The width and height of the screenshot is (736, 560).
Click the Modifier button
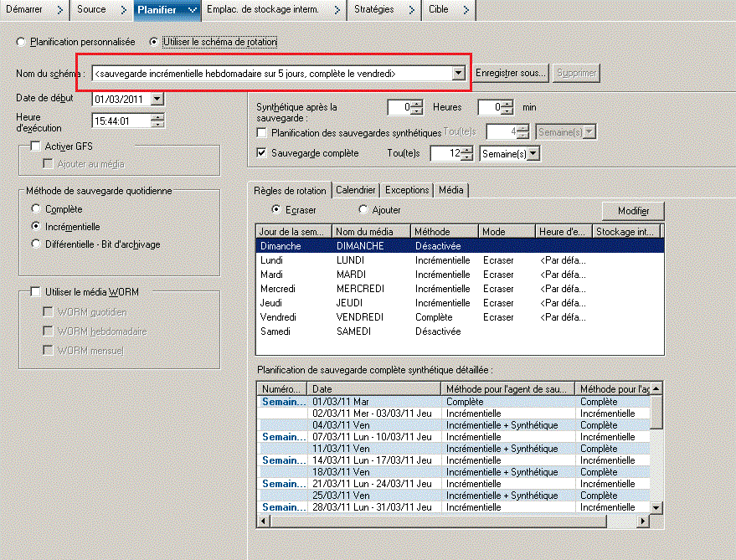pos(633,211)
